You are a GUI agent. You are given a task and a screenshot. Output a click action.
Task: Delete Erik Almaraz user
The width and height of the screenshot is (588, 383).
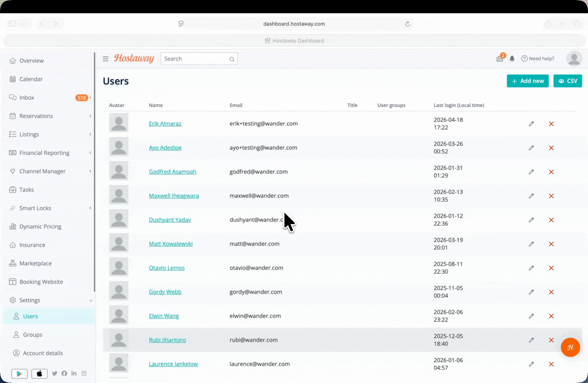pos(551,124)
